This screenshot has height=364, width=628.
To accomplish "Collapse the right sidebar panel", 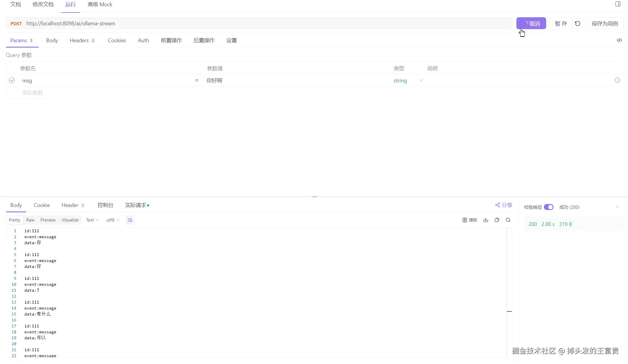I will pyautogui.click(x=618, y=4).
